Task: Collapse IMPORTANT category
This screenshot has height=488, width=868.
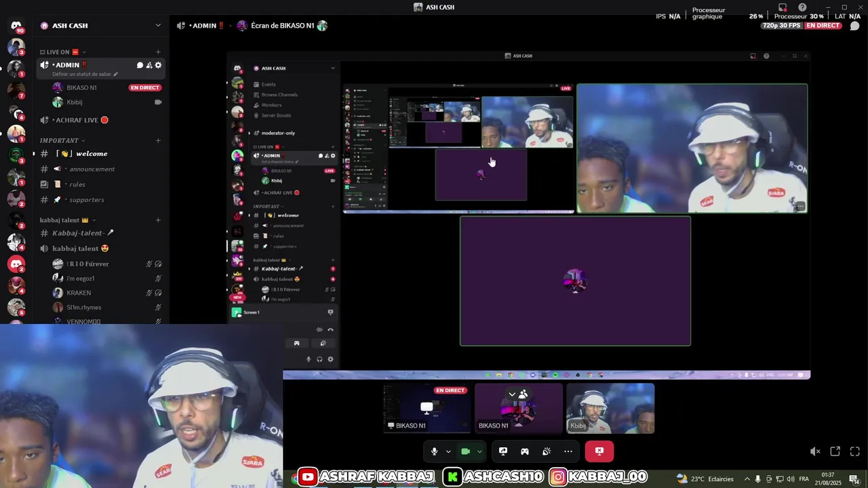Action: (x=62, y=140)
